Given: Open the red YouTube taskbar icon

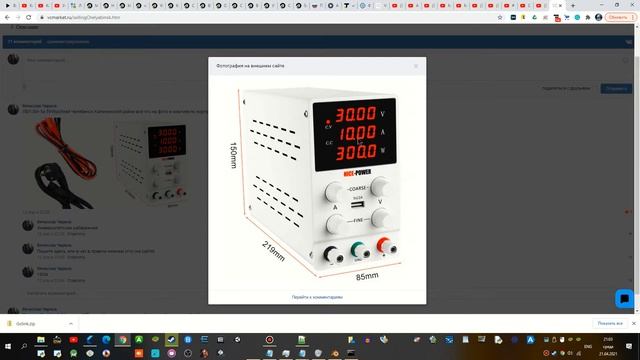Looking at the screenshot, I should 73,340.
